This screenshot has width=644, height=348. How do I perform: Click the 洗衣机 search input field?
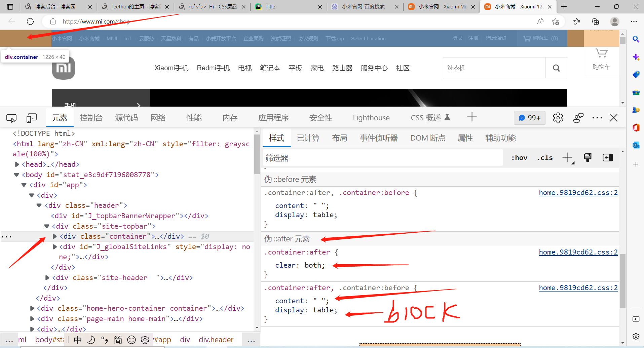[x=494, y=68]
